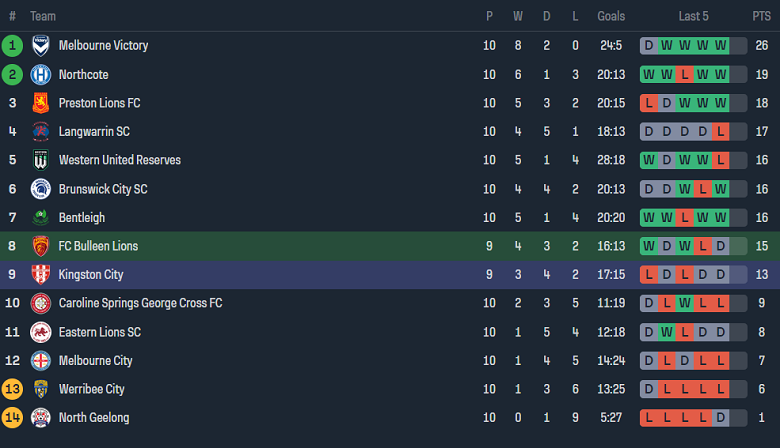Click Melbourne Victory's most recent win result
The width and height of the screenshot is (780, 448).
pos(737,46)
